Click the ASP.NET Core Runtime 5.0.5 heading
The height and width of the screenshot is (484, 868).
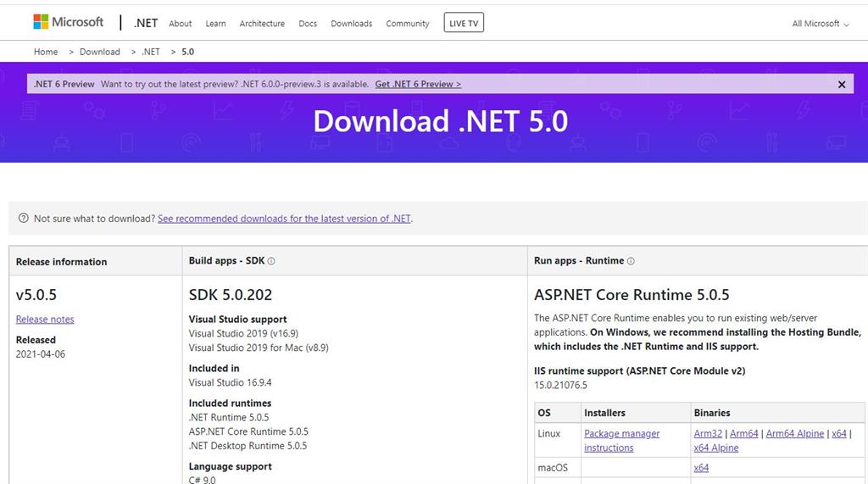[632, 295]
